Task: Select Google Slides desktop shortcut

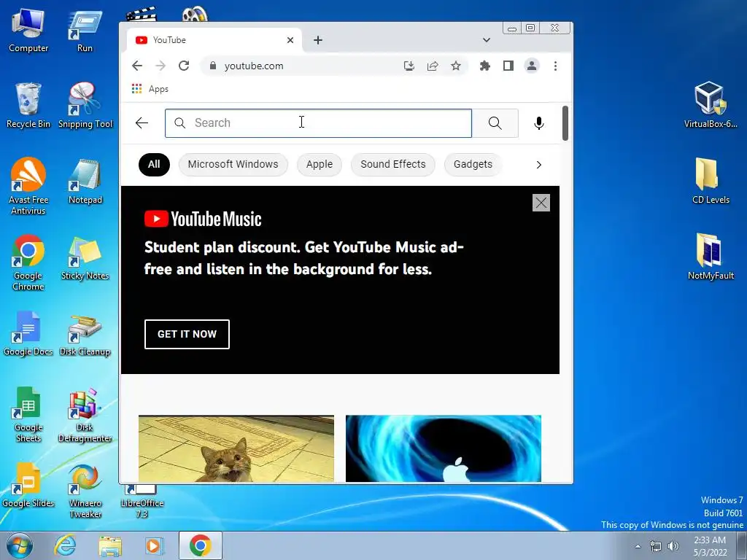Action: (x=28, y=485)
